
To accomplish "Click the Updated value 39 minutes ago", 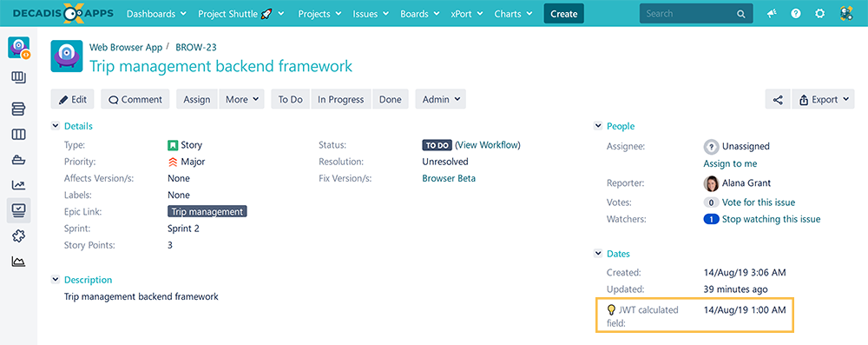I will click(736, 289).
